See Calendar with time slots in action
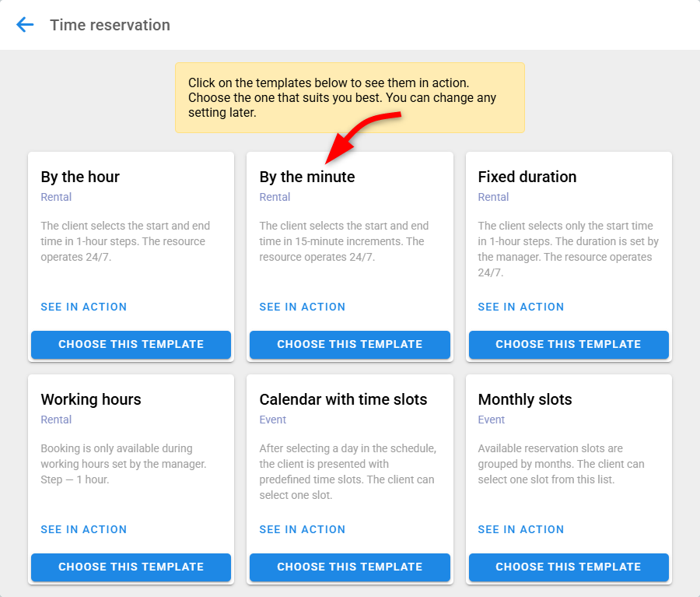 (302, 529)
